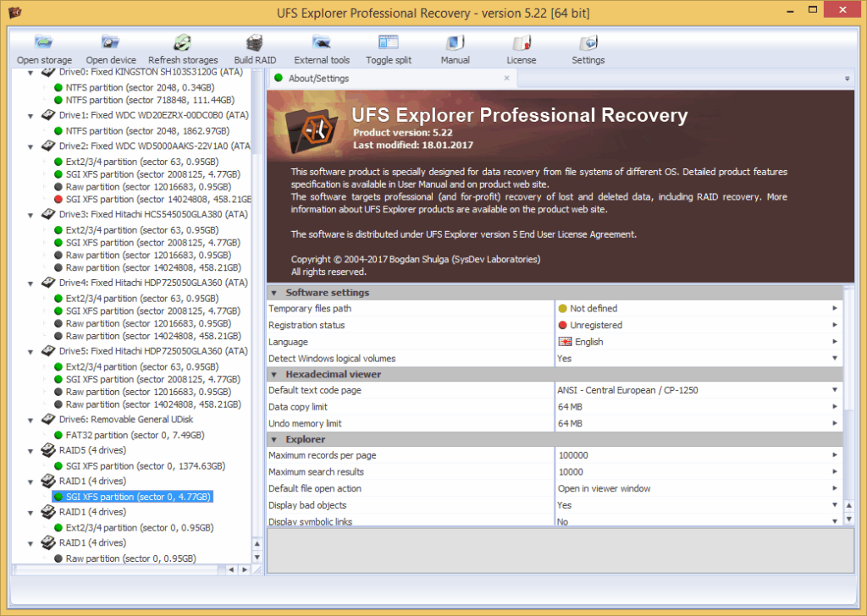
Task: Select NTFS partition (sector 2048, 0.34GB)
Action: click(140, 87)
